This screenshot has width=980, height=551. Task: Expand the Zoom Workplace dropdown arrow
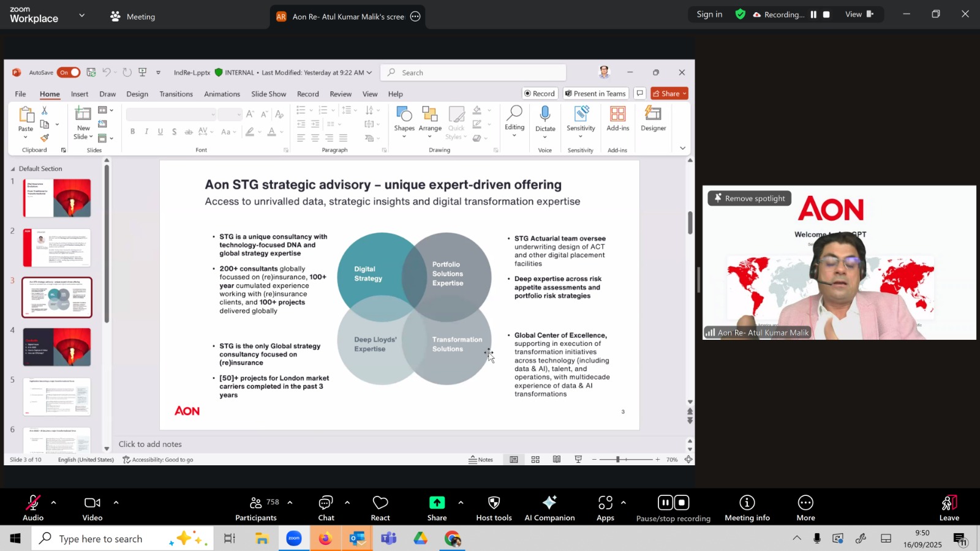[x=81, y=15]
